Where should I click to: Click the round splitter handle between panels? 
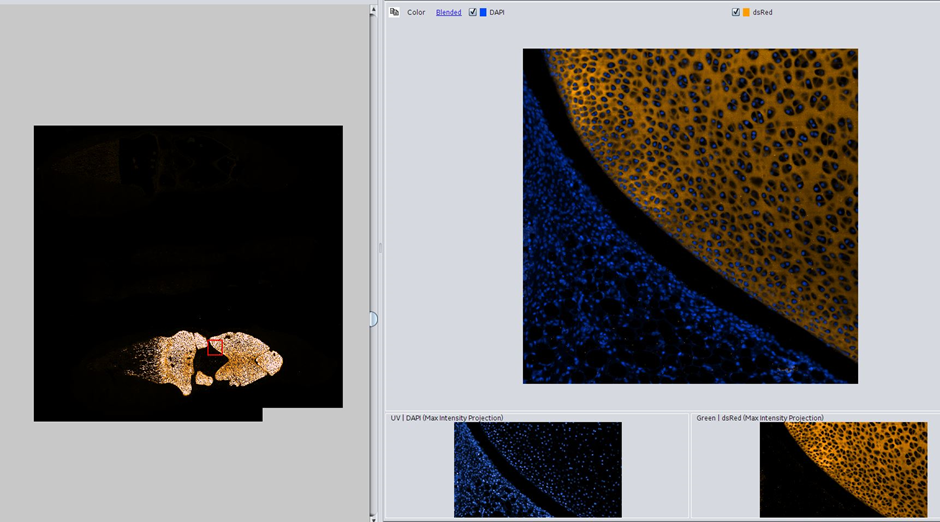point(373,319)
